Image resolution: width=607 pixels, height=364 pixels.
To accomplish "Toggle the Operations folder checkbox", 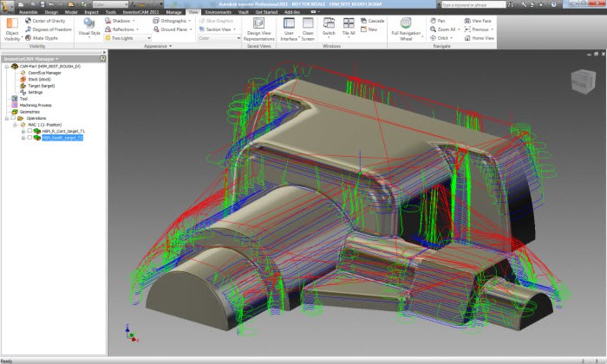I will [12, 118].
